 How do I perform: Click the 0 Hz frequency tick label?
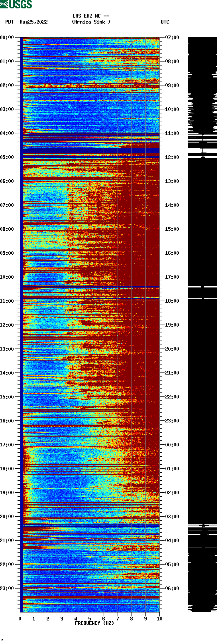tap(20, 619)
